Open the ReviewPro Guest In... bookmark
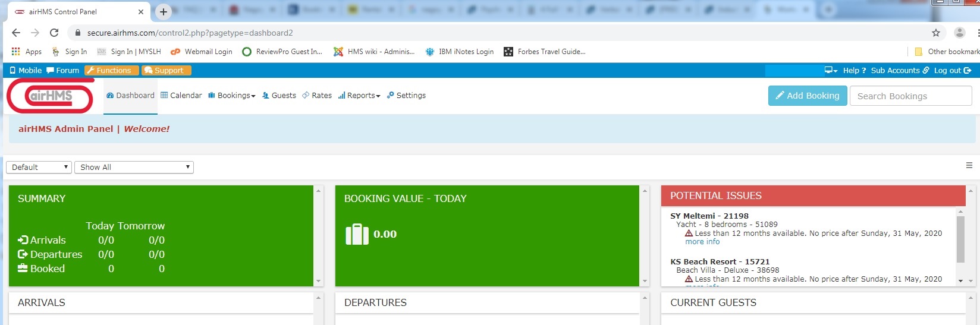Viewport: 980px width, 325px height. coord(282,52)
